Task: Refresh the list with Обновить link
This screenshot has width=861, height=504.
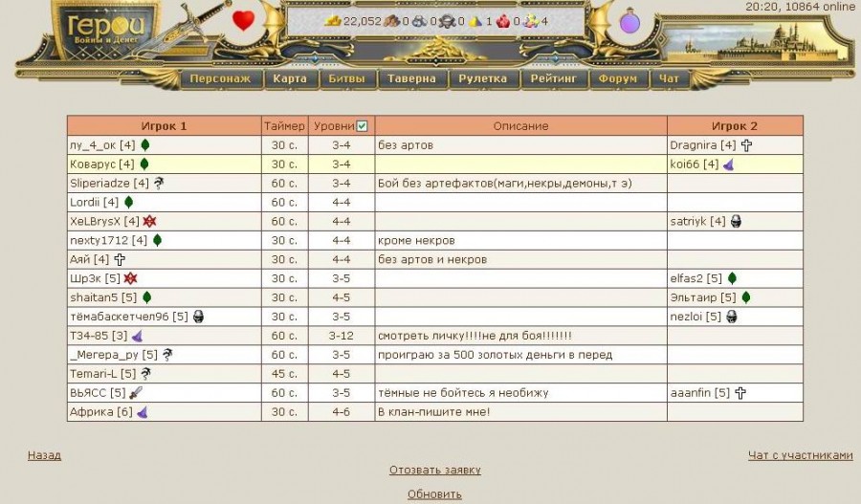Action: tap(434, 494)
